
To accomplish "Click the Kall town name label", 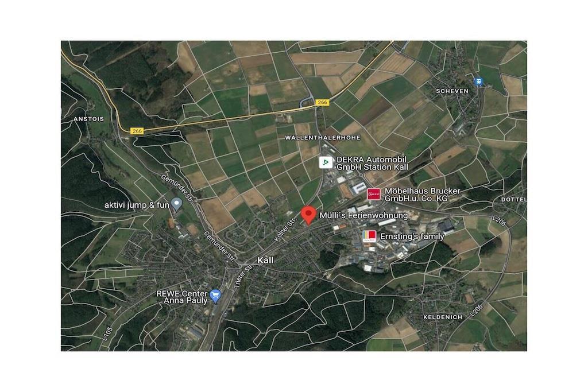I will click(265, 261).
